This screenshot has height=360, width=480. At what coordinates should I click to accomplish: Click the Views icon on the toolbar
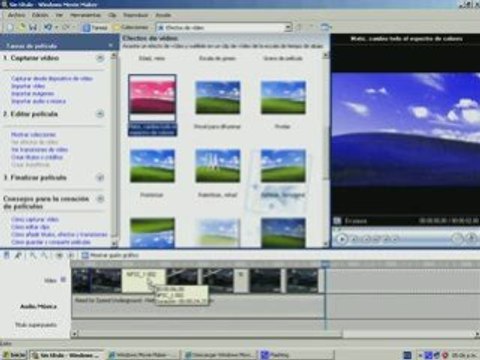pyautogui.click(x=325, y=27)
